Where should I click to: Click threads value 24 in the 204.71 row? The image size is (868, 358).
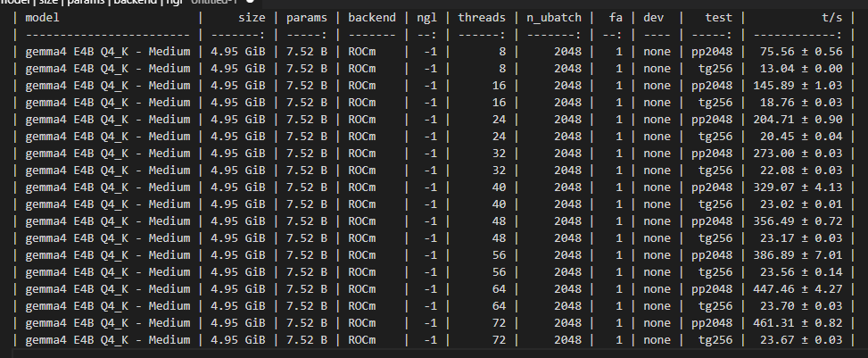click(499, 119)
